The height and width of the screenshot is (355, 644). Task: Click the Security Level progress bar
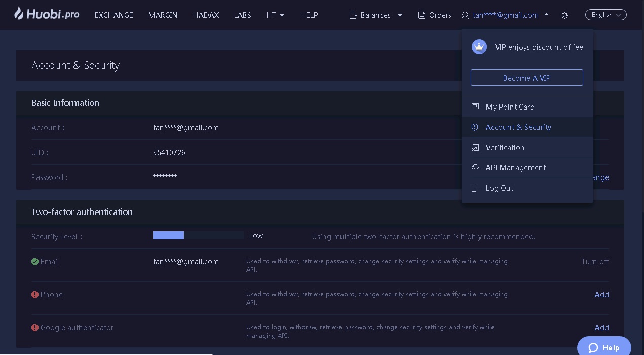pos(198,235)
